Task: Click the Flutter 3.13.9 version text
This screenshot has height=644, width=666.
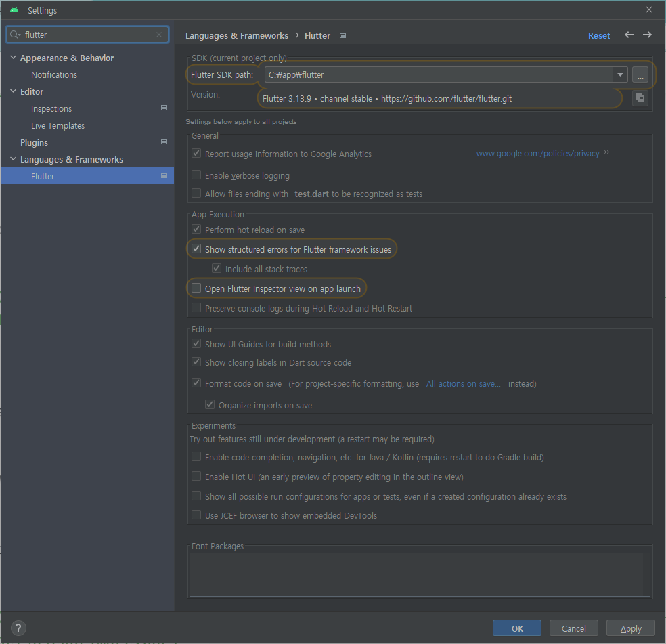Action: (x=386, y=99)
